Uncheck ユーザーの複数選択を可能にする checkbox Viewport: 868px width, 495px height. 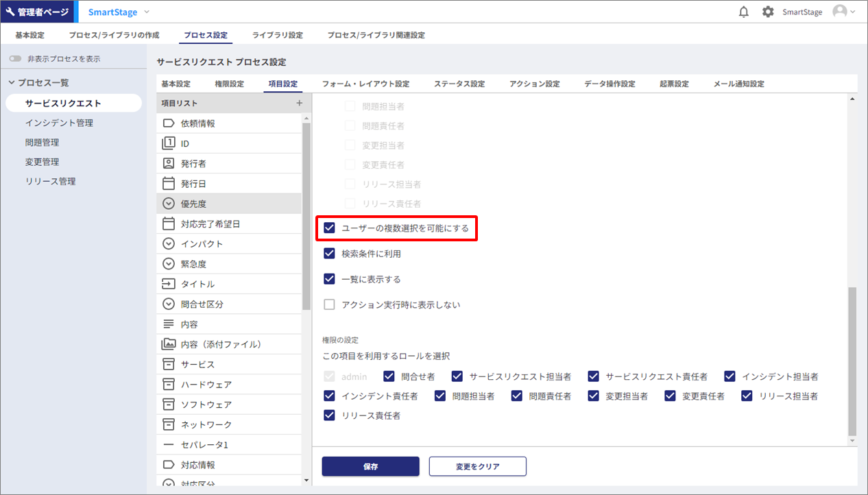point(330,228)
